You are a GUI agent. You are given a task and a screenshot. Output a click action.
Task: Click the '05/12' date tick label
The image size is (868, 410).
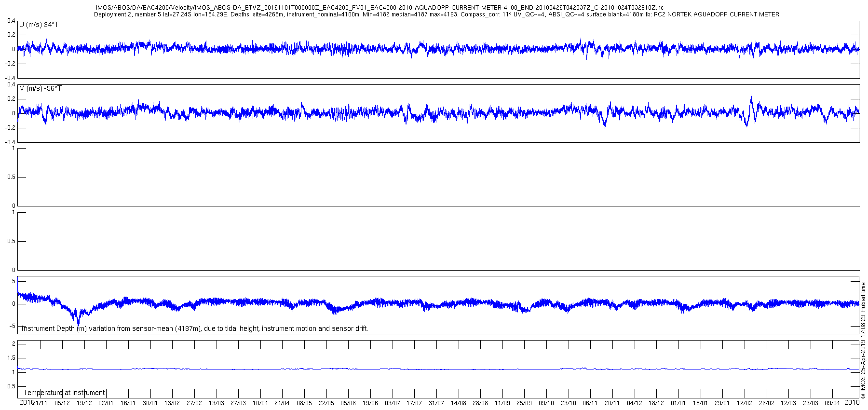point(62,403)
